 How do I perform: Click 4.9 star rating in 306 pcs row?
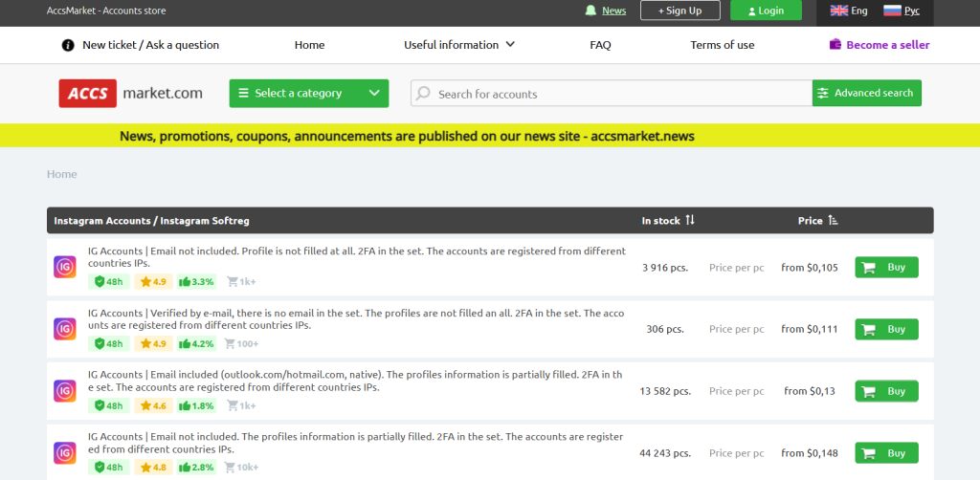tap(154, 343)
